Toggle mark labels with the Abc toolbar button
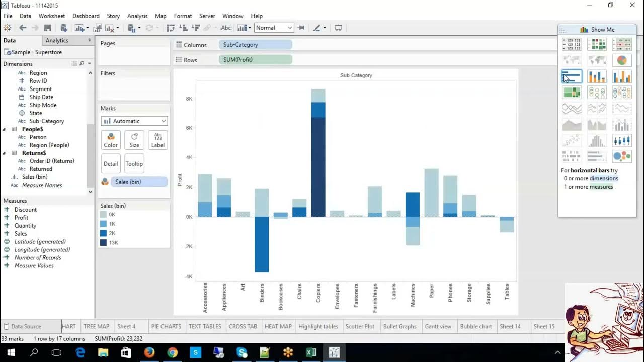The image size is (644, 362). 226,28
